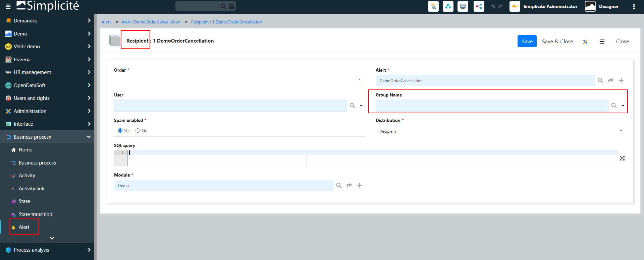Open the Alert menu item
This screenshot has width=644, height=260.
[47, 227]
